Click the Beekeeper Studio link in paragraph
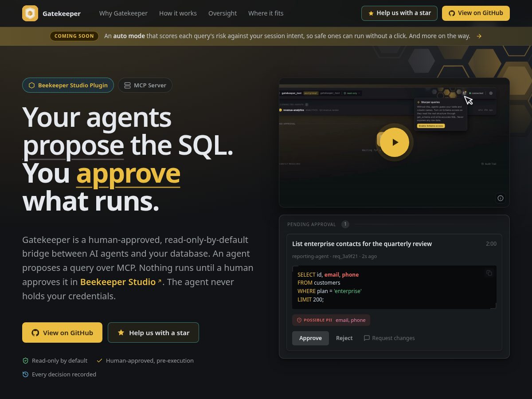This screenshot has width=532, height=399. 118,282
